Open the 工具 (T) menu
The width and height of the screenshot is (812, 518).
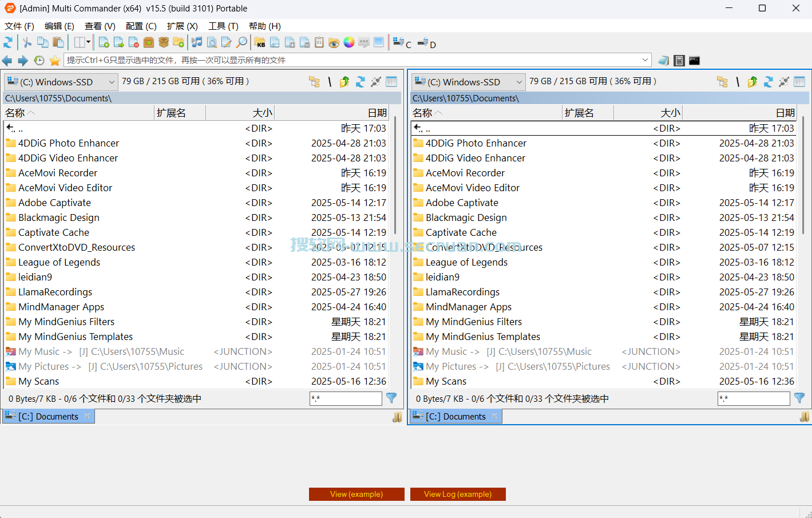tap(223, 26)
